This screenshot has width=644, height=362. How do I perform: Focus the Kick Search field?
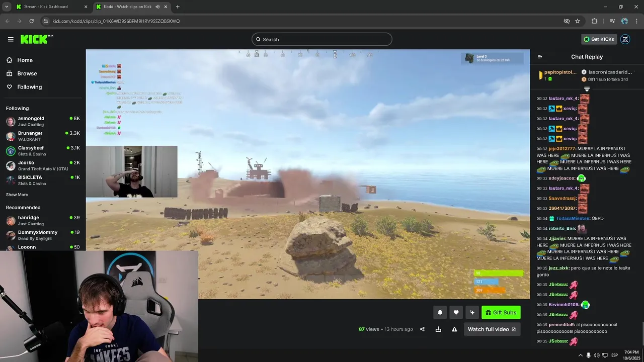coord(322,39)
